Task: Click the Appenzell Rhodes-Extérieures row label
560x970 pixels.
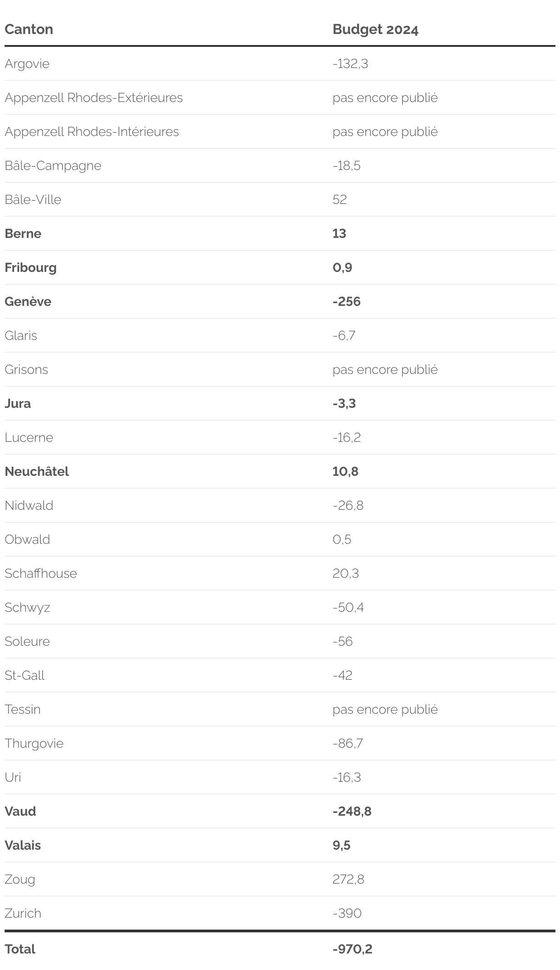Action: (94, 97)
